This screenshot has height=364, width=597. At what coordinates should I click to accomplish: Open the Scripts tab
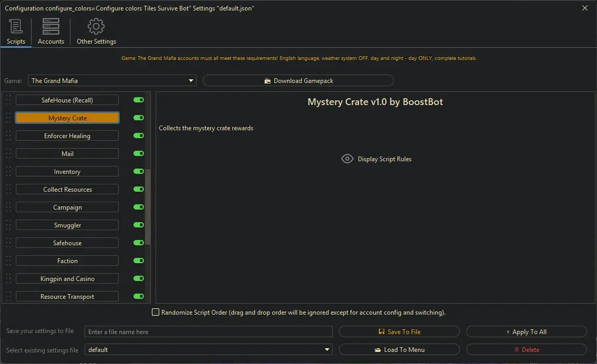pos(16,32)
